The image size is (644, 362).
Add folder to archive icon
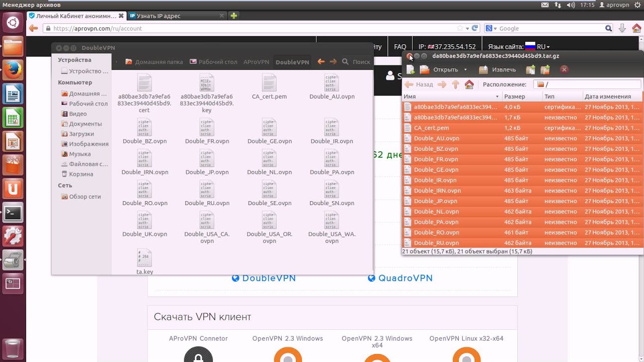coord(545,69)
